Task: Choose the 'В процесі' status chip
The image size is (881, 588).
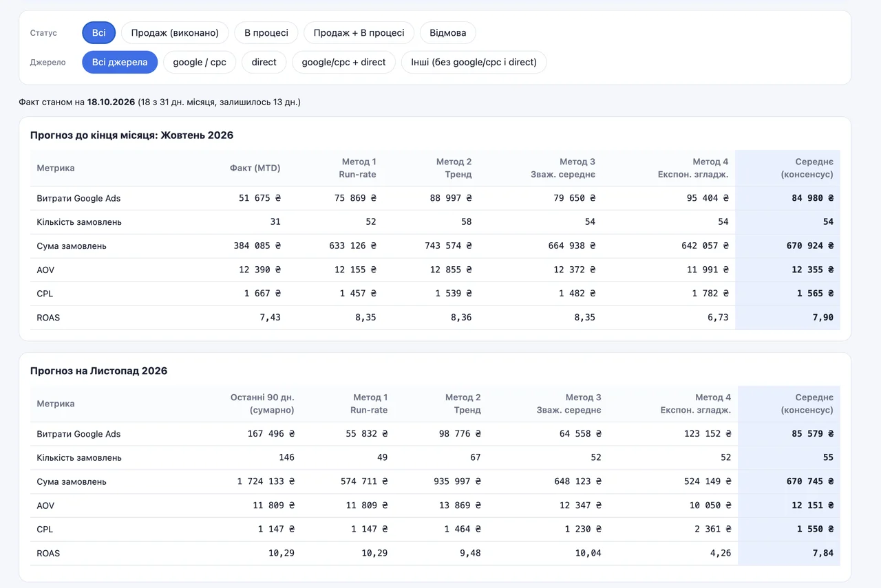Action: 266,32
